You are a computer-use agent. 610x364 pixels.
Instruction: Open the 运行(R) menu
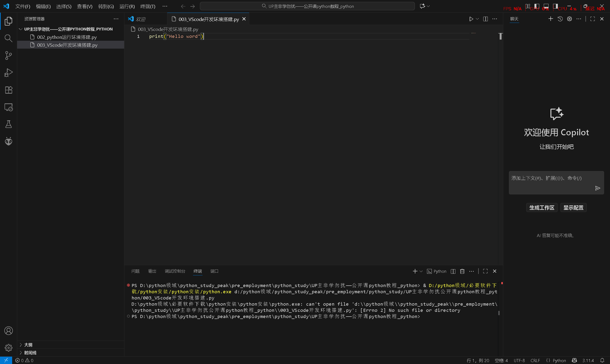pyautogui.click(x=127, y=6)
